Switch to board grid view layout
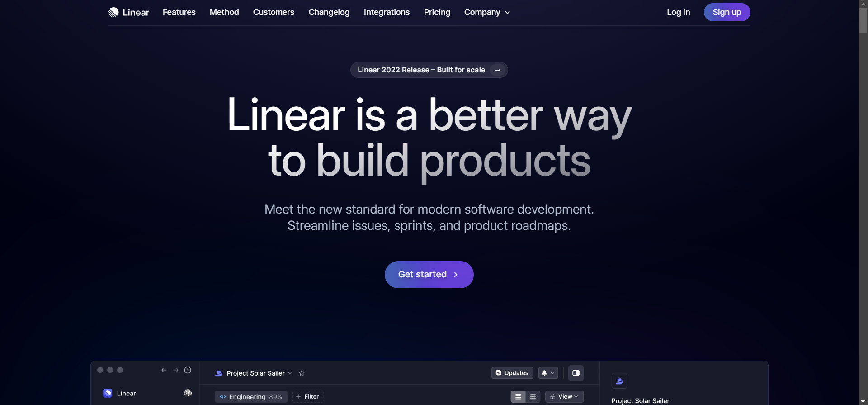 pos(533,397)
